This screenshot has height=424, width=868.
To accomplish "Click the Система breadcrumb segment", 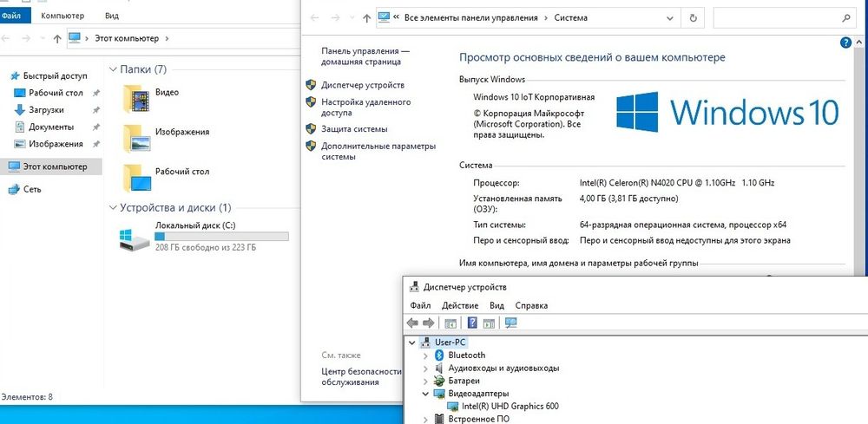I will [571, 17].
